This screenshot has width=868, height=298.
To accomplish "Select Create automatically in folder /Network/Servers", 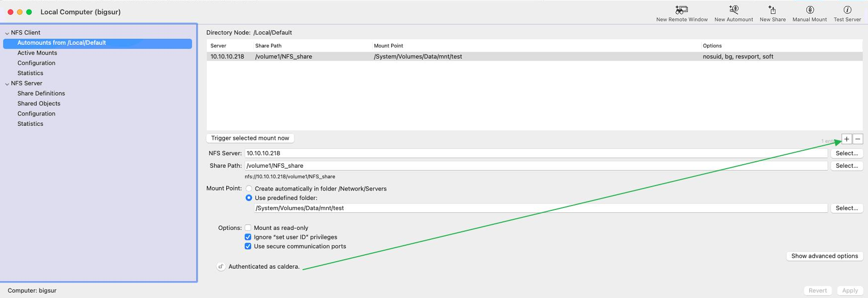I will coord(249,189).
